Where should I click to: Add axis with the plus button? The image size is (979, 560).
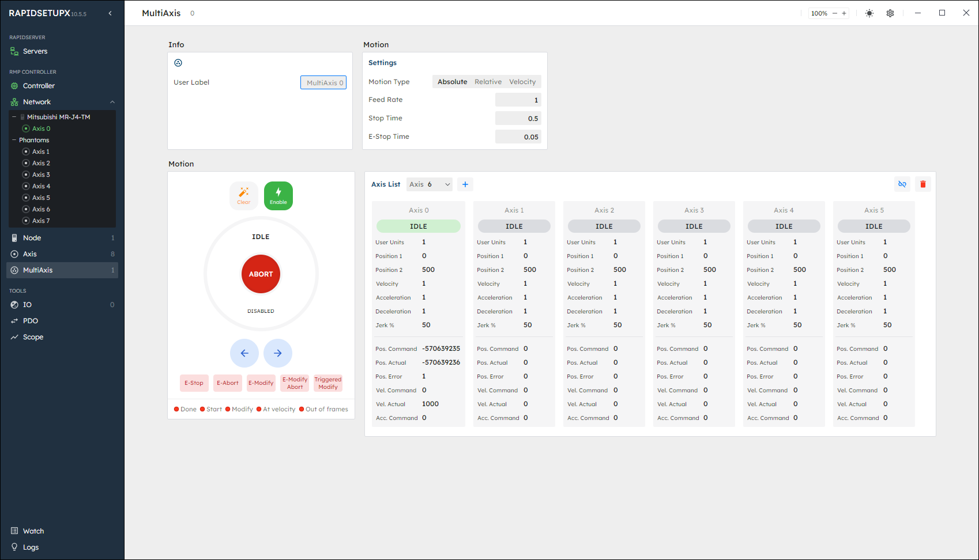click(x=465, y=184)
